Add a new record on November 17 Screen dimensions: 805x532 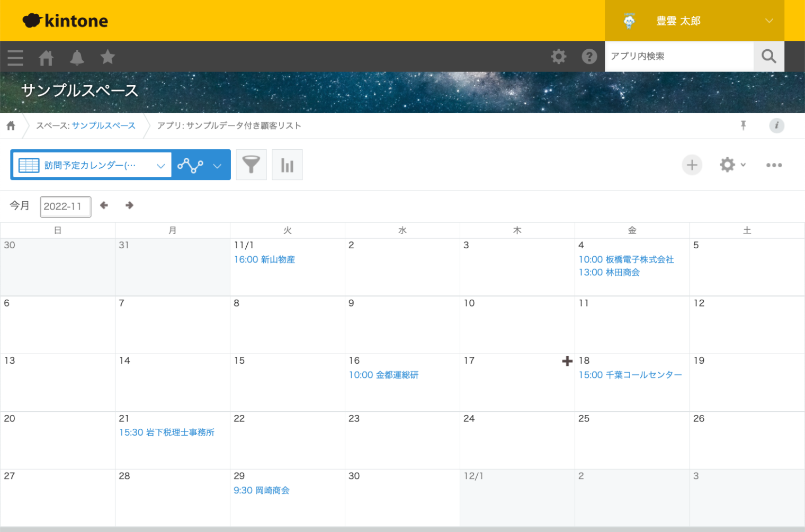coord(567,360)
